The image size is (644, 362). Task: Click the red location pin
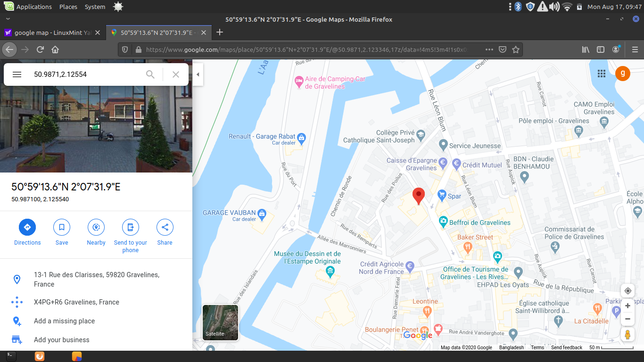pos(419,196)
